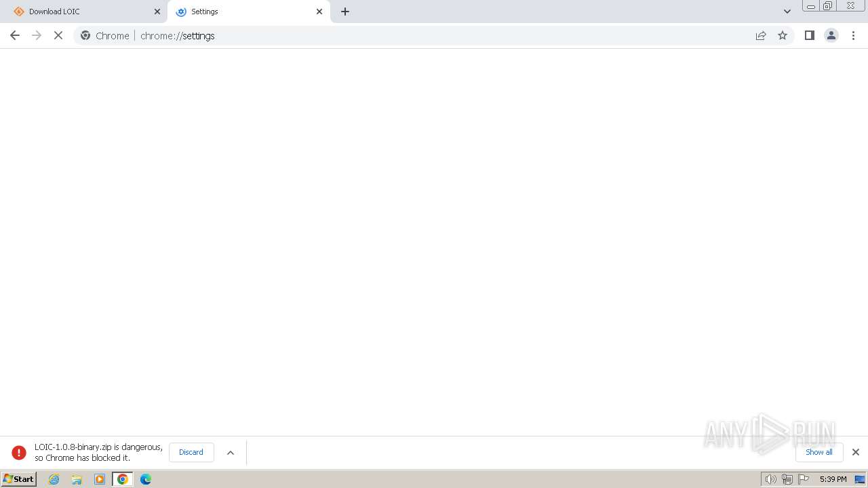Stop loading the page

(x=58, y=36)
